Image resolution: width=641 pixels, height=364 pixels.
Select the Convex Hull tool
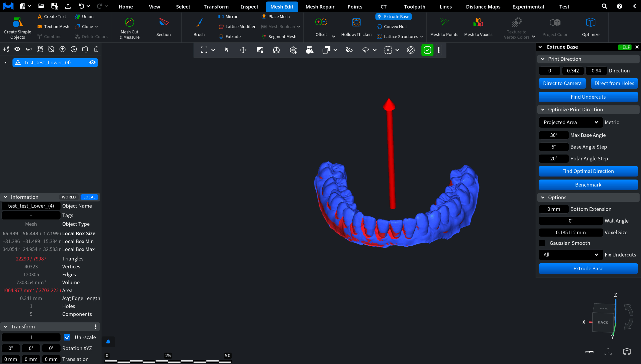click(392, 26)
